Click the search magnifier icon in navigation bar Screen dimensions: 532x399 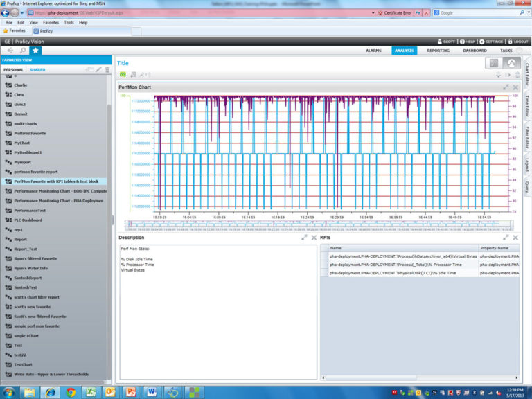pyautogui.click(x=22, y=51)
